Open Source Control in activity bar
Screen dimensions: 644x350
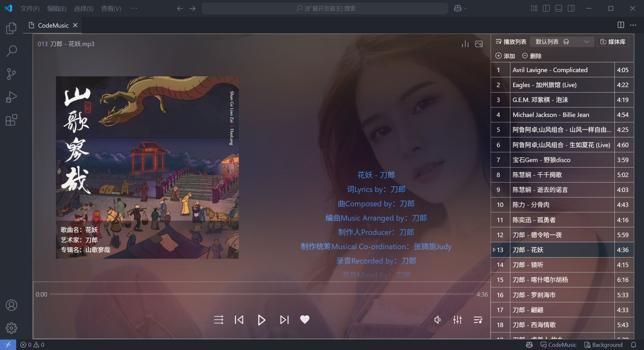pos(11,74)
